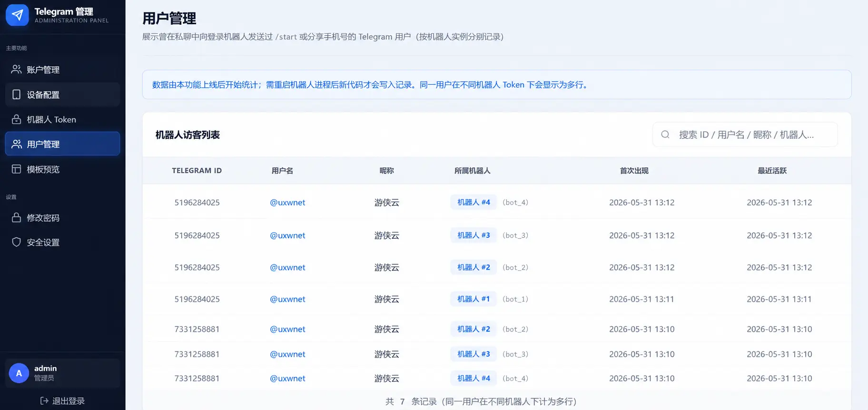Select the 用户管理 menu item
868x410 pixels.
pyautogui.click(x=62, y=144)
